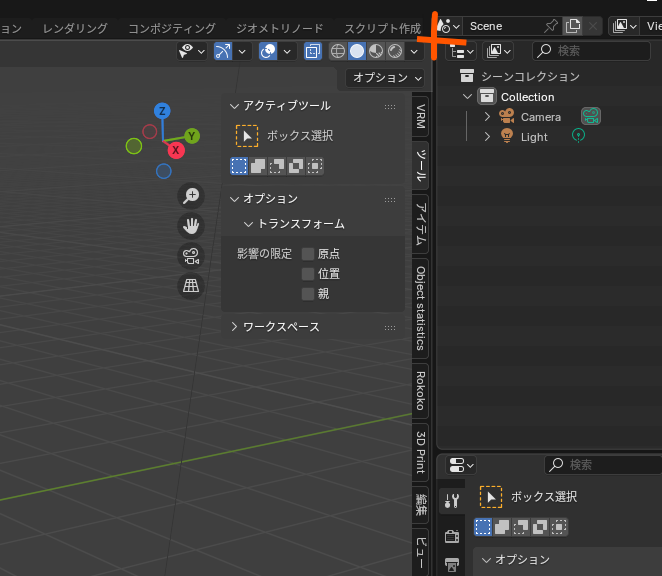Collapse the トランスフォーム subpanel
The image size is (662, 576).
pos(249,224)
